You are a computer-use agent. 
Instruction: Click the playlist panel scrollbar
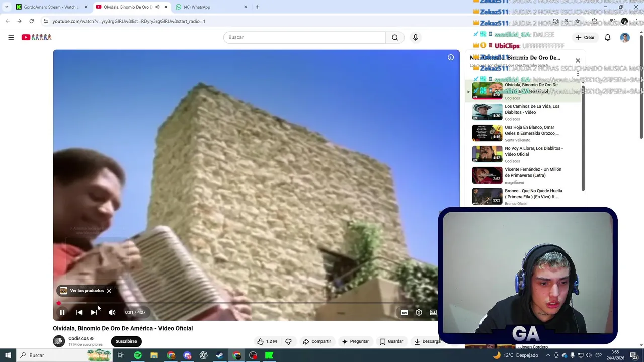(583, 138)
